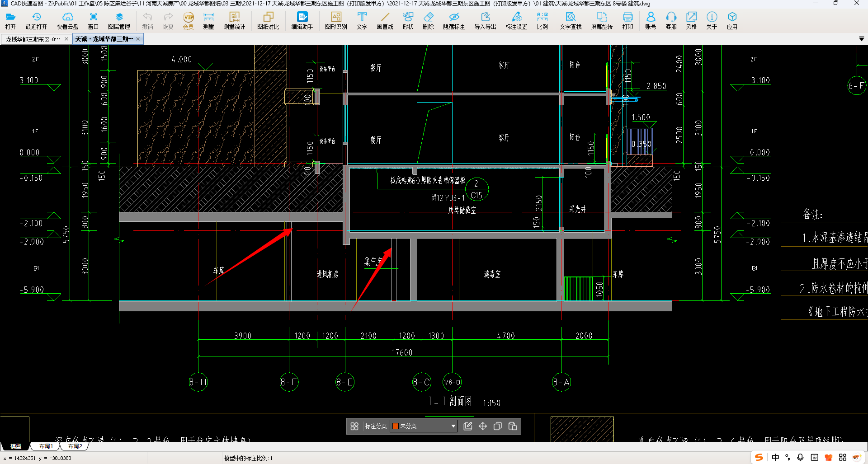
Task: Click the 滤毒室 room label
Action: click(x=492, y=274)
